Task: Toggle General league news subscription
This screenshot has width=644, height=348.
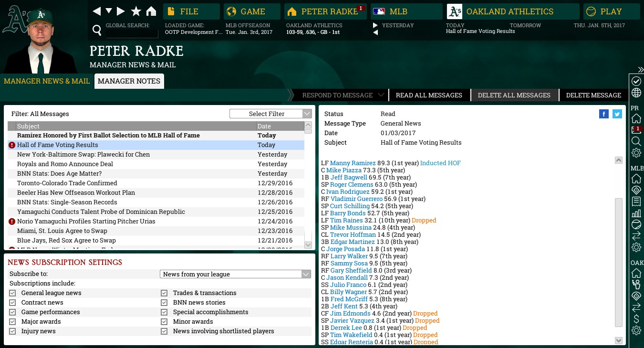Action: [x=12, y=293]
